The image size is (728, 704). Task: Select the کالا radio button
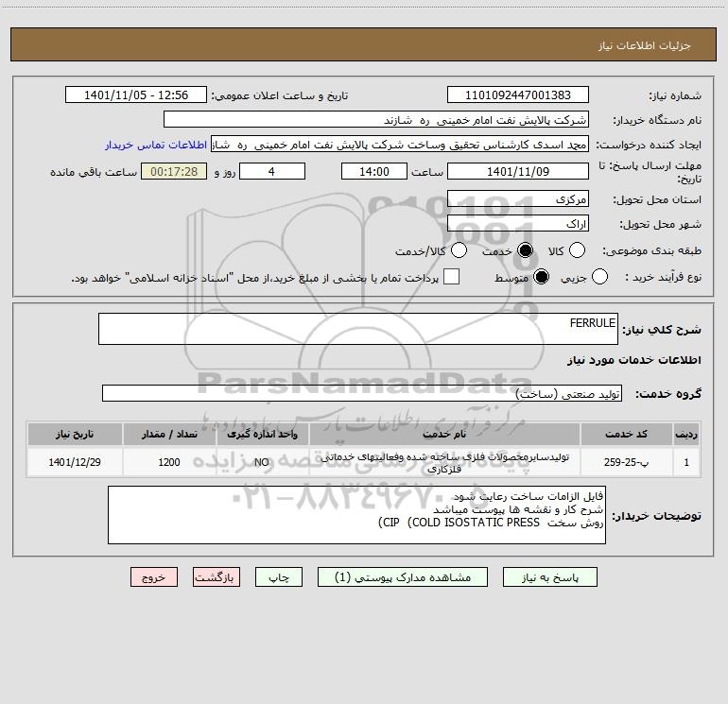click(x=577, y=250)
